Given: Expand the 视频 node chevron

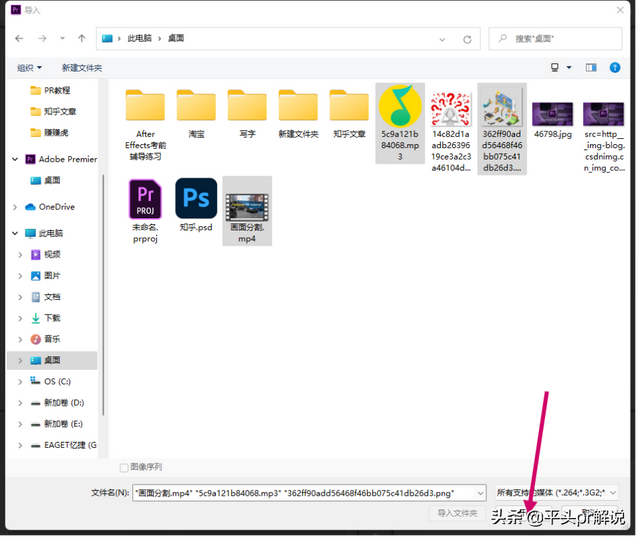Looking at the screenshot, I should coord(20,255).
